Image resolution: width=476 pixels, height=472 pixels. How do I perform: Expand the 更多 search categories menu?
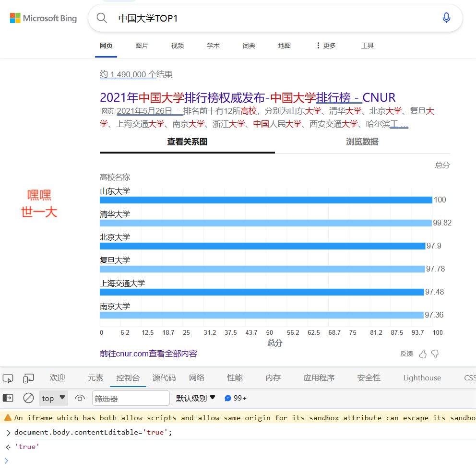tap(326, 46)
